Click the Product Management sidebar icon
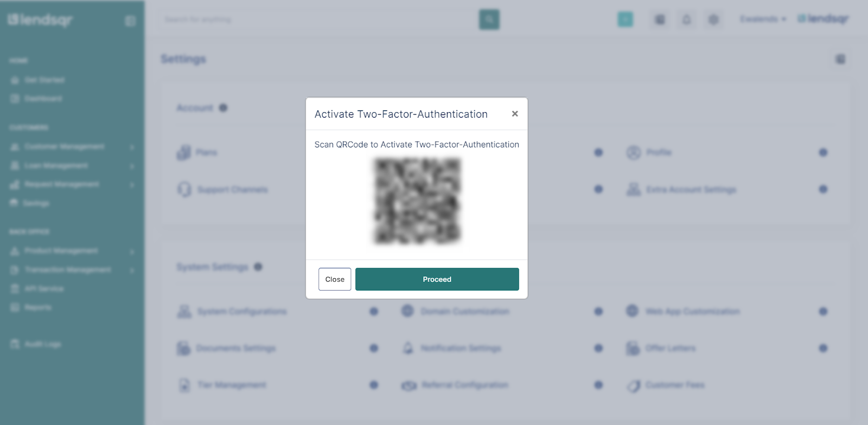 [15, 252]
